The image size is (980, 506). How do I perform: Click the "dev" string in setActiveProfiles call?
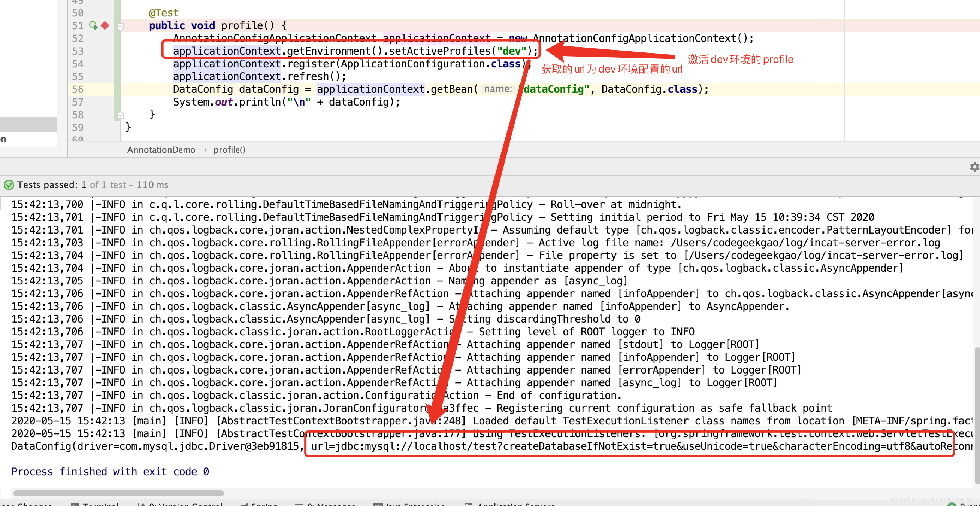[511, 51]
